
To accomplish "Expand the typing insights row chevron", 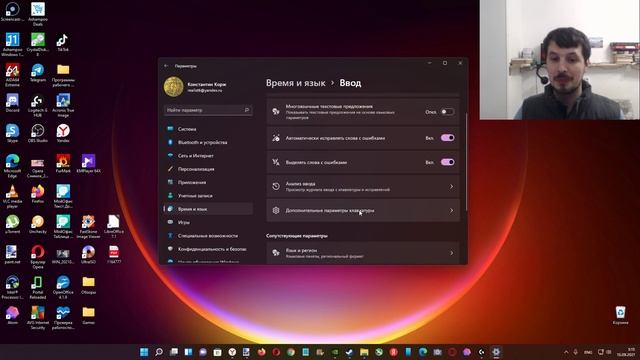I will coord(451,187).
